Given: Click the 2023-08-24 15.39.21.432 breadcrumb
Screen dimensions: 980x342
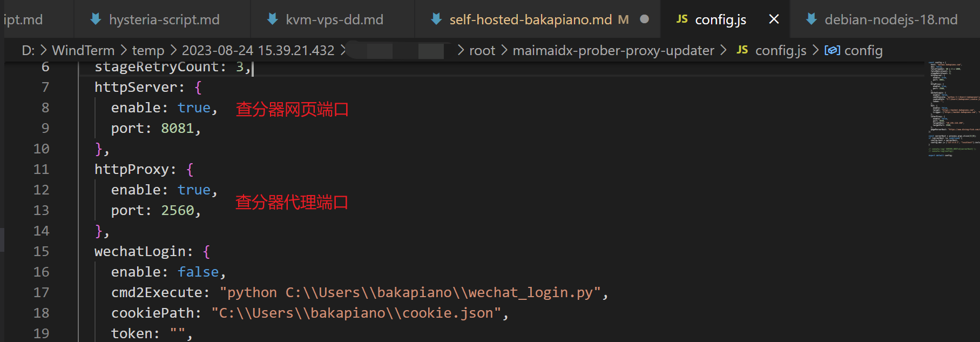Looking at the screenshot, I should pyautogui.click(x=258, y=50).
